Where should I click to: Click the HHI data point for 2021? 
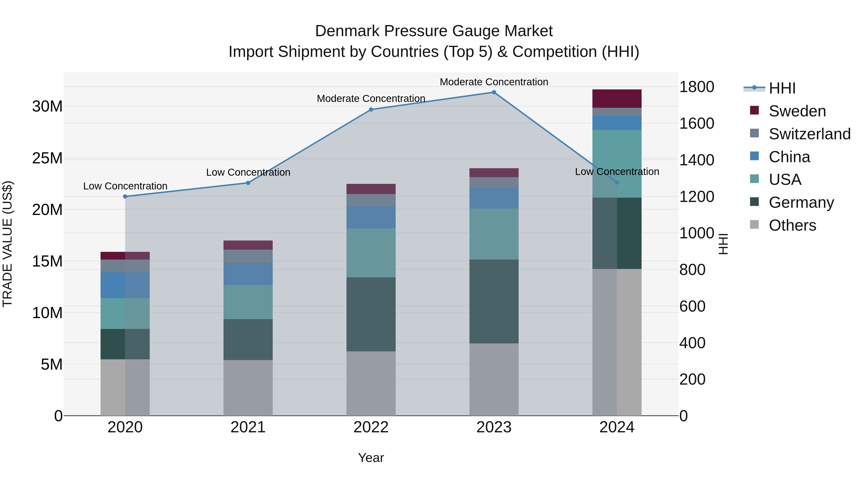[x=248, y=183]
